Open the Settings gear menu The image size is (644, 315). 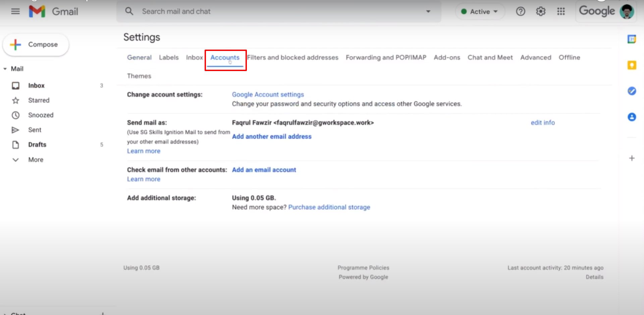tap(540, 11)
